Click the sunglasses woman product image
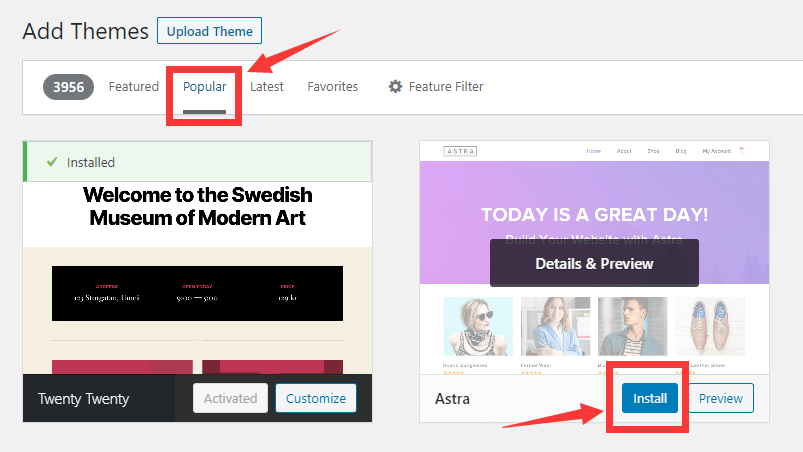Screen dimensions: 803x452 [478, 326]
